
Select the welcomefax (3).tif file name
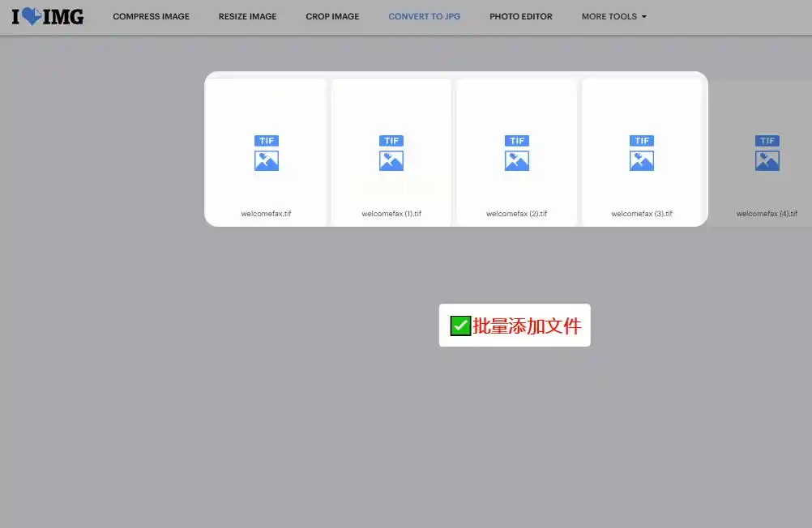[x=642, y=213]
